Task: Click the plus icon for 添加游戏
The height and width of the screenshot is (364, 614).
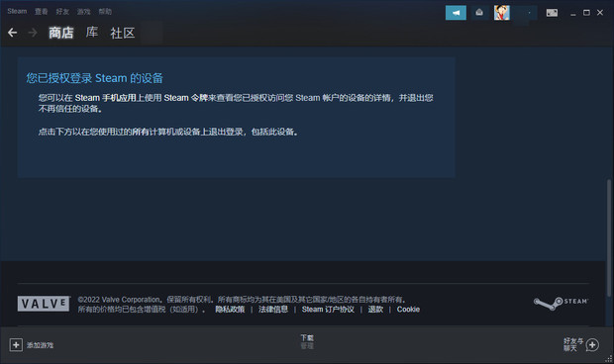Action: tap(16, 345)
